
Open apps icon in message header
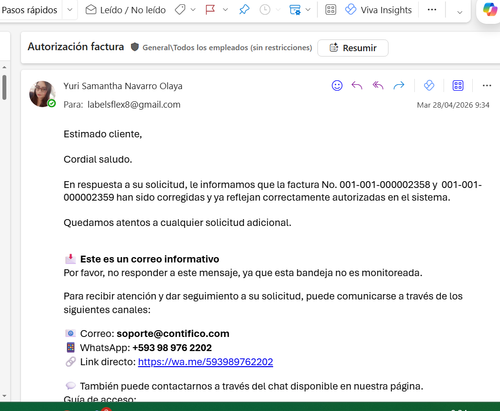point(458,86)
